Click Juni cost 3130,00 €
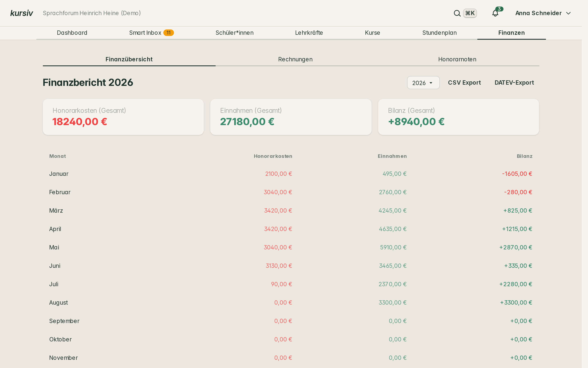Screen dimensions: 588x368 [x=279, y=266]
